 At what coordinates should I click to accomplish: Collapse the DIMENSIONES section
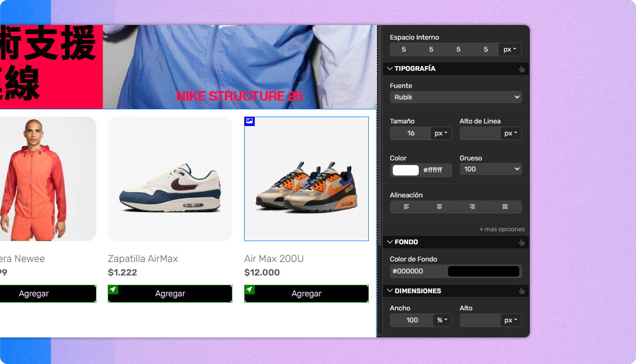click(390, 291)
